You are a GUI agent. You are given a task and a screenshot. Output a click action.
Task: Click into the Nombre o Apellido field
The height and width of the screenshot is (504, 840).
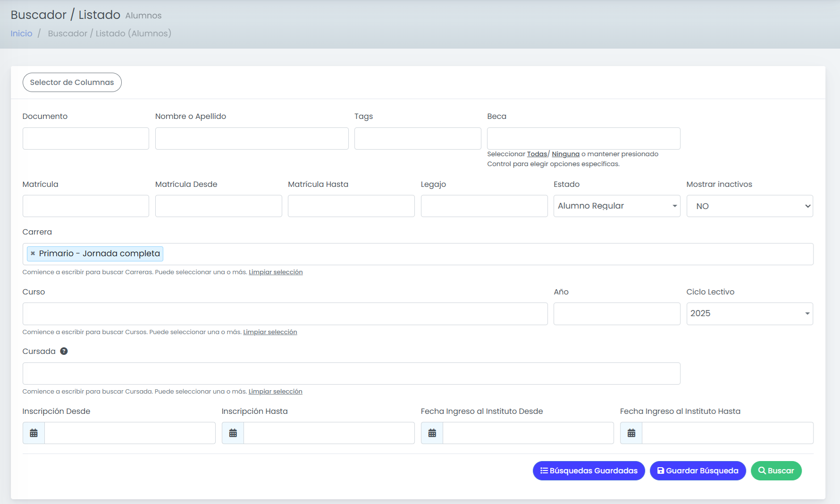click(x=252, y=138)
